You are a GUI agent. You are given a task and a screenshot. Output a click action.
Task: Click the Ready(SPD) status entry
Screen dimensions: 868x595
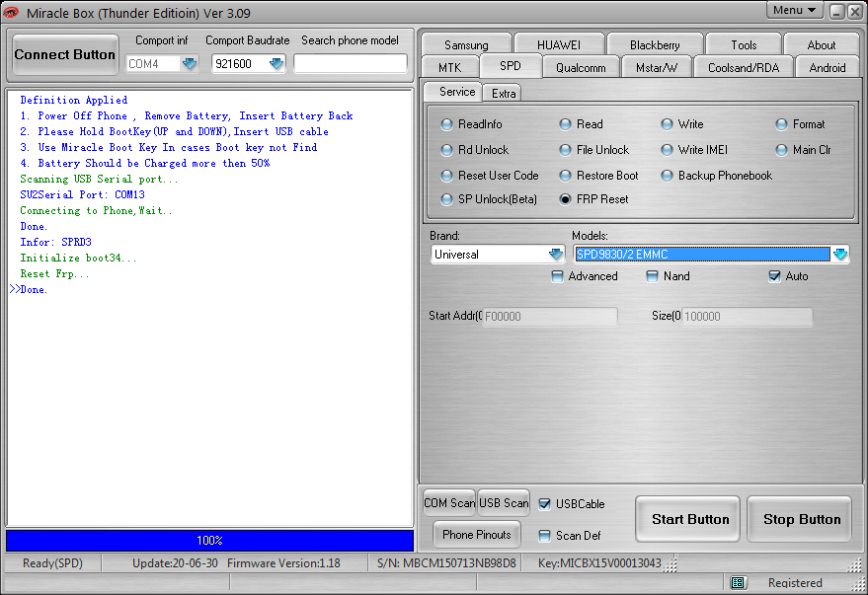tap(52, 562)
